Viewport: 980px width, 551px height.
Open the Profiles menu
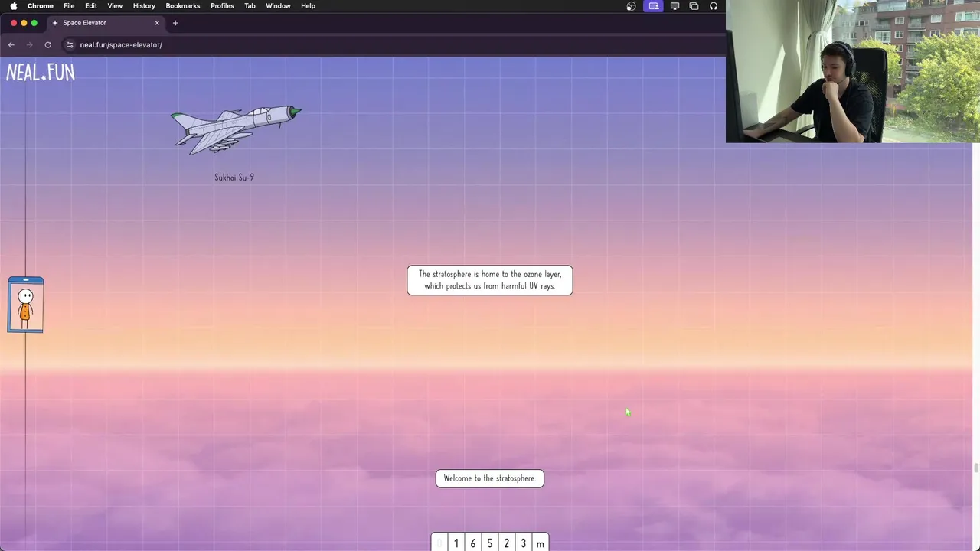(222, 6)
